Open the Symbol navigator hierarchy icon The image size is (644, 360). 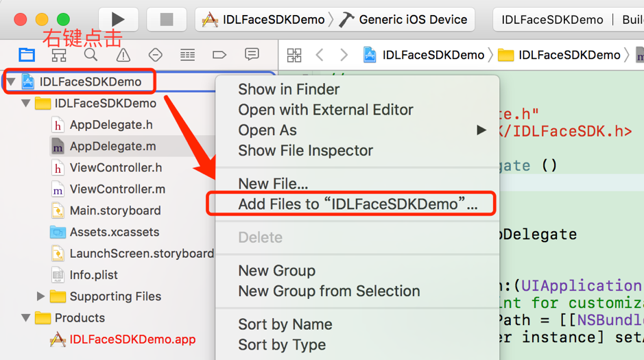[x=59, y=55]
